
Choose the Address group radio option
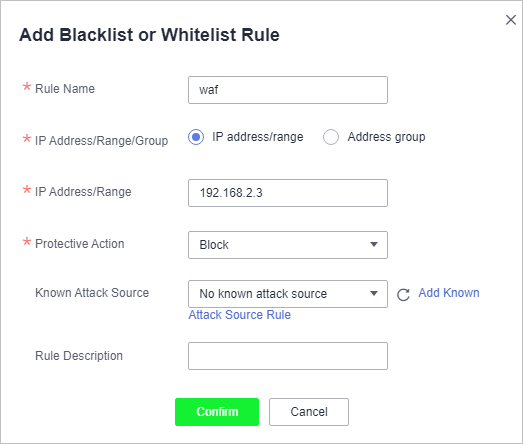point(331,137)
